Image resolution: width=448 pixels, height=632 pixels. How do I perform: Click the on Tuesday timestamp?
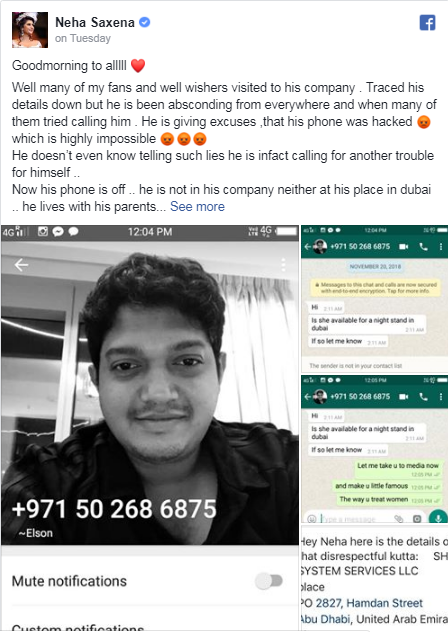point(83,38)
